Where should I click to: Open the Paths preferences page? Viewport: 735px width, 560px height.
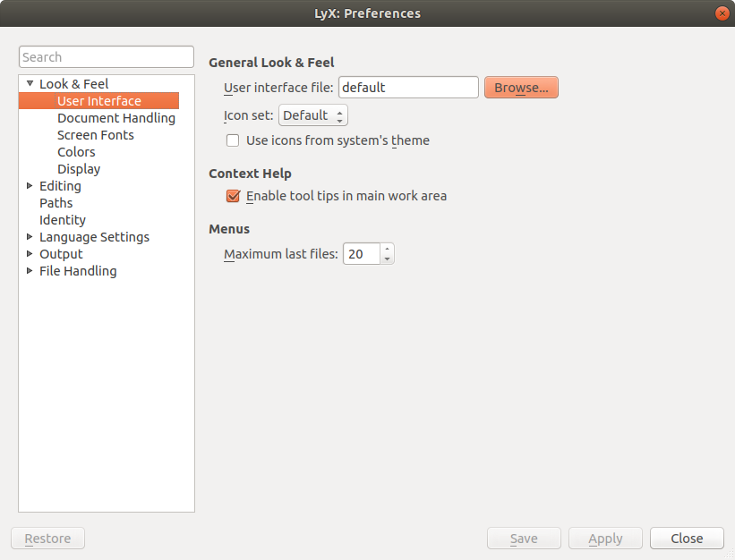tap(56, 203)
